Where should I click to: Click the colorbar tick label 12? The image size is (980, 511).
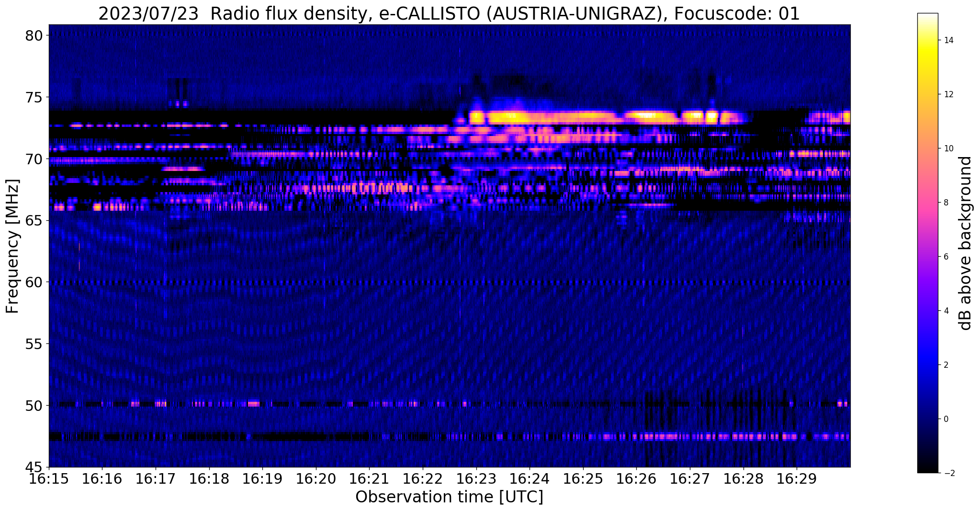[x=948, y=94]
